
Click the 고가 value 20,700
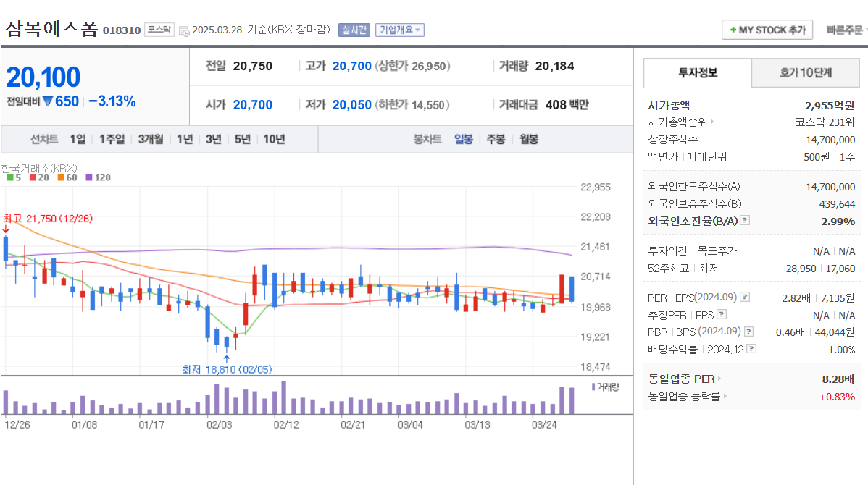(x=351, y=66)
